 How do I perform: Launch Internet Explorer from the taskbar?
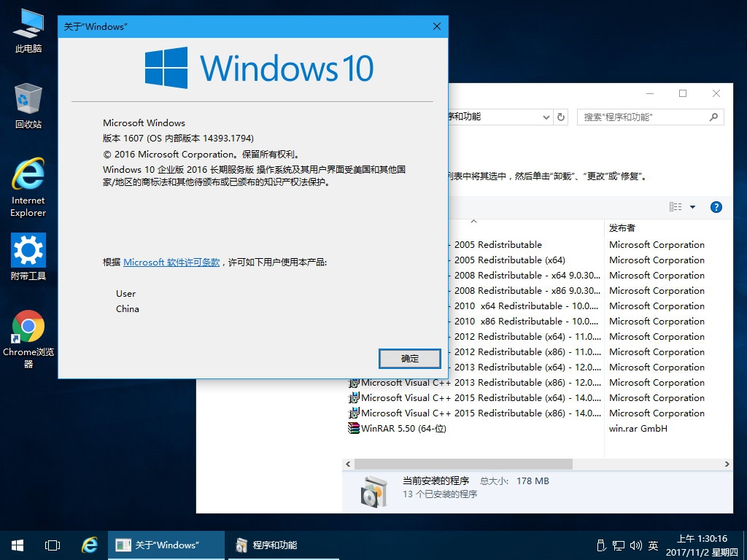(x=90, y=545)
